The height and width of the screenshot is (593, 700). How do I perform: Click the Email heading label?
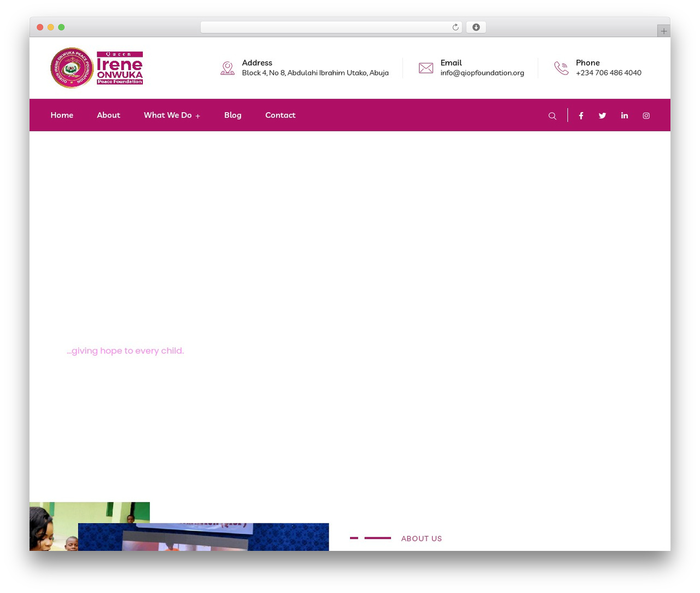tap(451, 63)
